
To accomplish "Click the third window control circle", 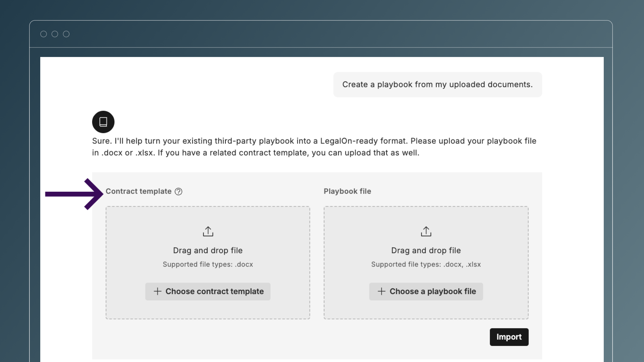I will pos(66,34).
